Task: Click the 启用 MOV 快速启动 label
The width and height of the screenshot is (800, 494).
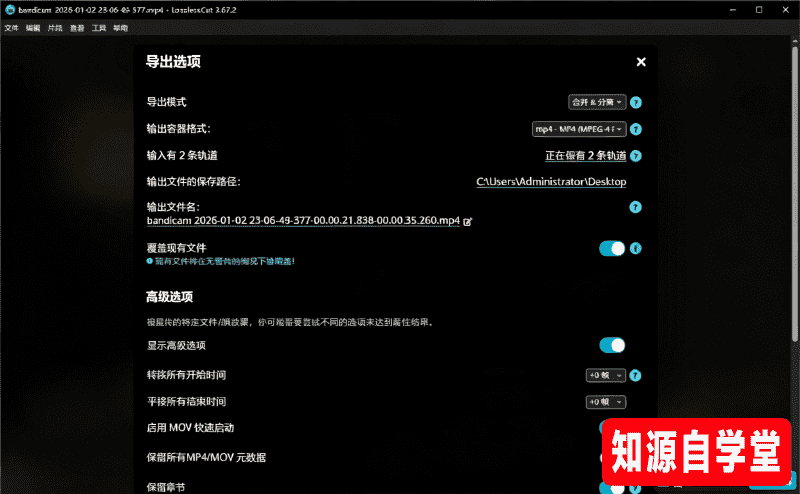Action: click(190, 428)
